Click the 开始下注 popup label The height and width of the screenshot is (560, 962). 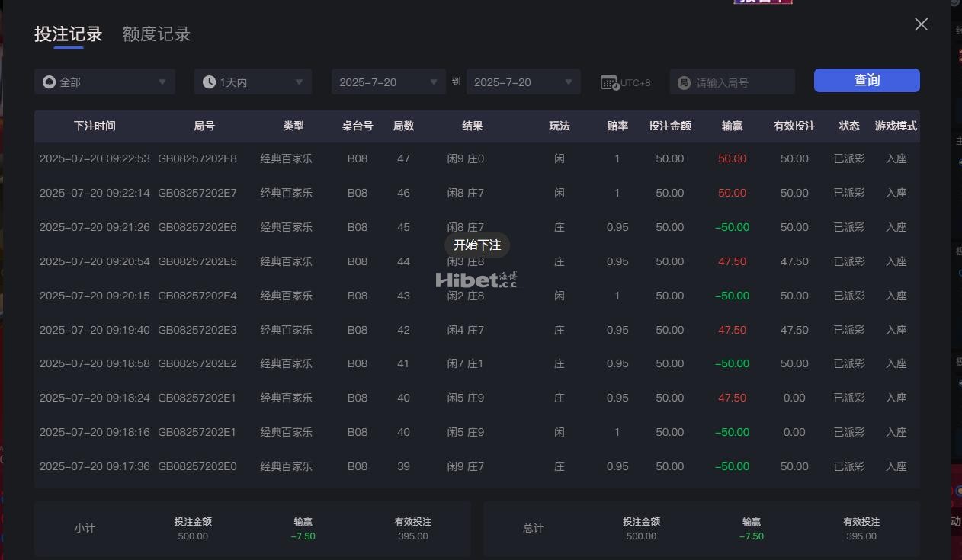coord(477,245)
